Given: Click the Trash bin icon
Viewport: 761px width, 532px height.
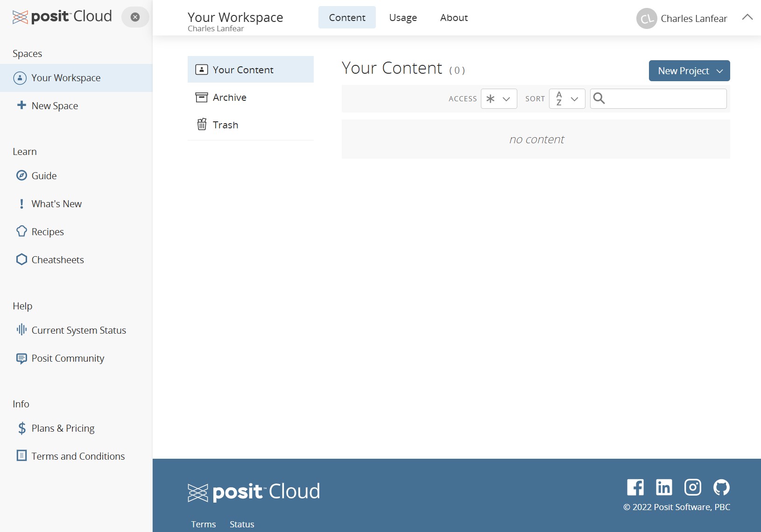Looking at the screenshot, I should (x=202, y=125).
